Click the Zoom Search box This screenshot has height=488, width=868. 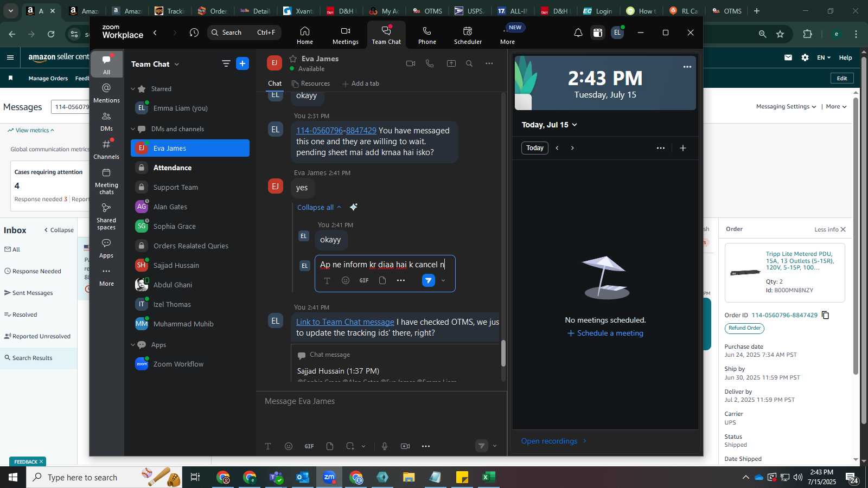pos(244,33)
